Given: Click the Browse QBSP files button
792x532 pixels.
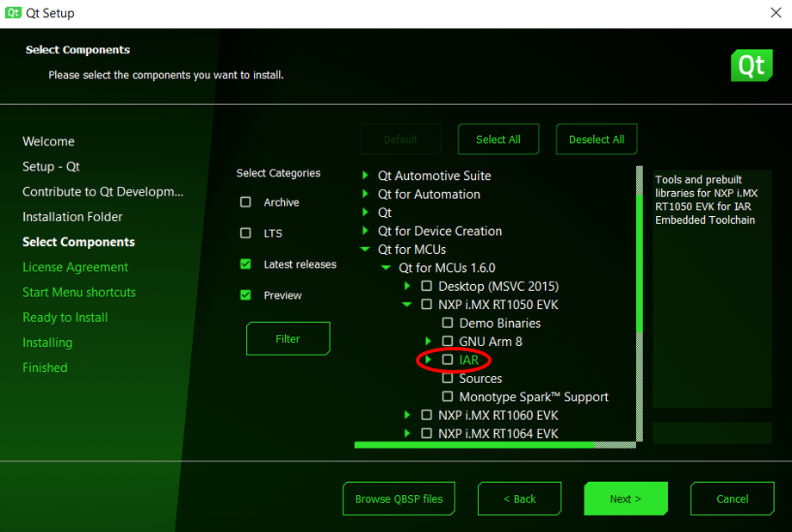Looking at the screenshot, I should 399,498.
